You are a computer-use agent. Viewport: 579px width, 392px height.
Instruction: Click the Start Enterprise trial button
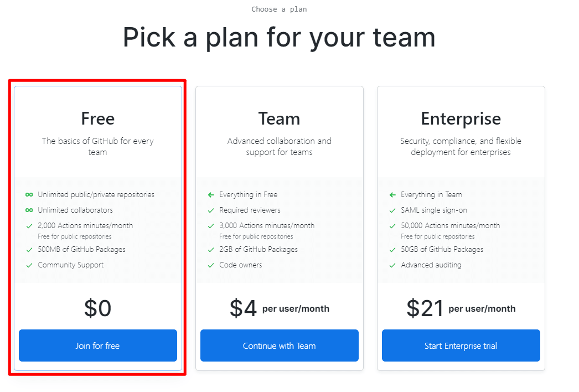pos(461,345)
